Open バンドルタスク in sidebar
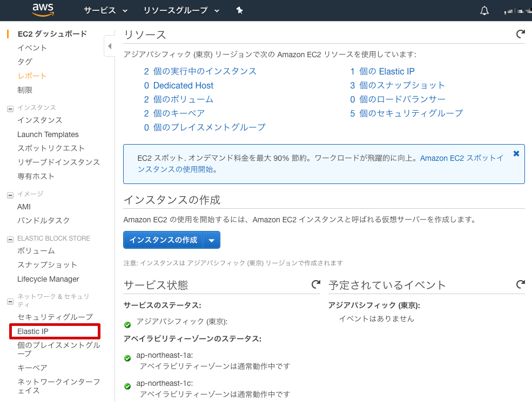This screenshot has width=532, height=402. [43, 221]
